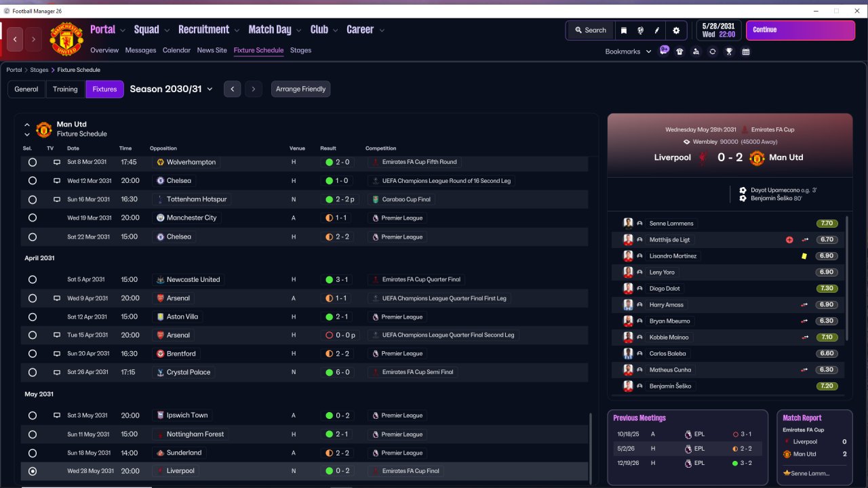The image size is (868, 488).
Task: Expand the Club menu dropdown arrow
Action: pos(335,30)
